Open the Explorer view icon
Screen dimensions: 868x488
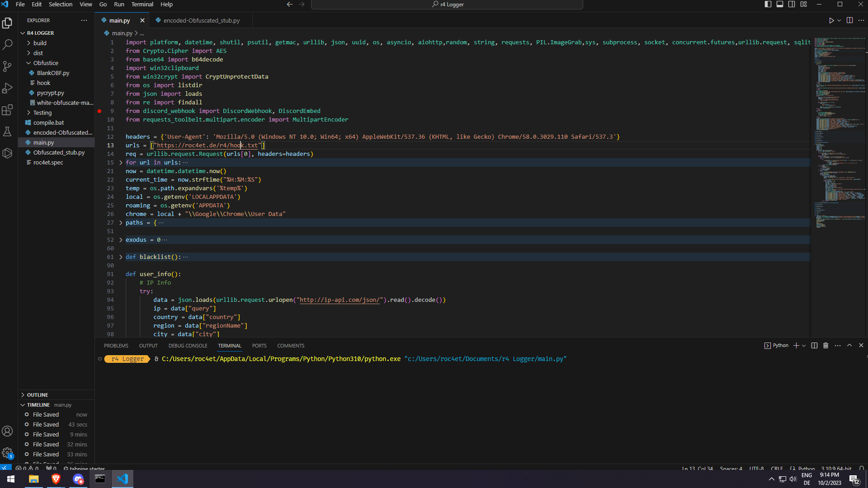click(x=7, y=23)
